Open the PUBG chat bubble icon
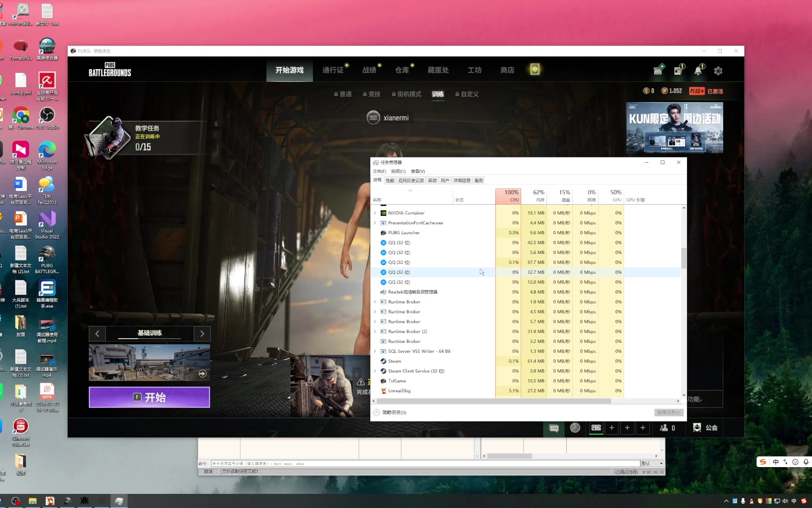This screenshot has width=812, height=508. pos(554,428)
